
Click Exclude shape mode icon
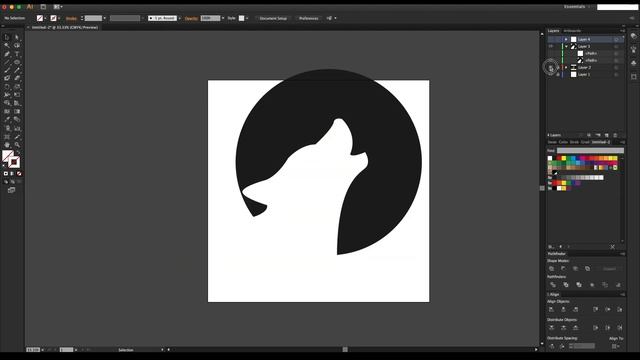(x=587, y=269)
